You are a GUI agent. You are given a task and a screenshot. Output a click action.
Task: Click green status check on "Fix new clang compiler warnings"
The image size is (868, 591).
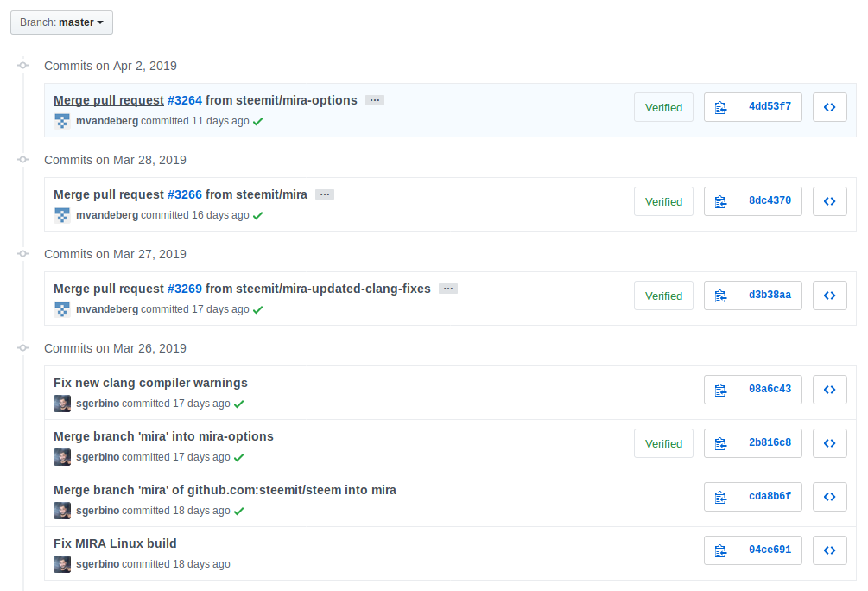[239, 404]
